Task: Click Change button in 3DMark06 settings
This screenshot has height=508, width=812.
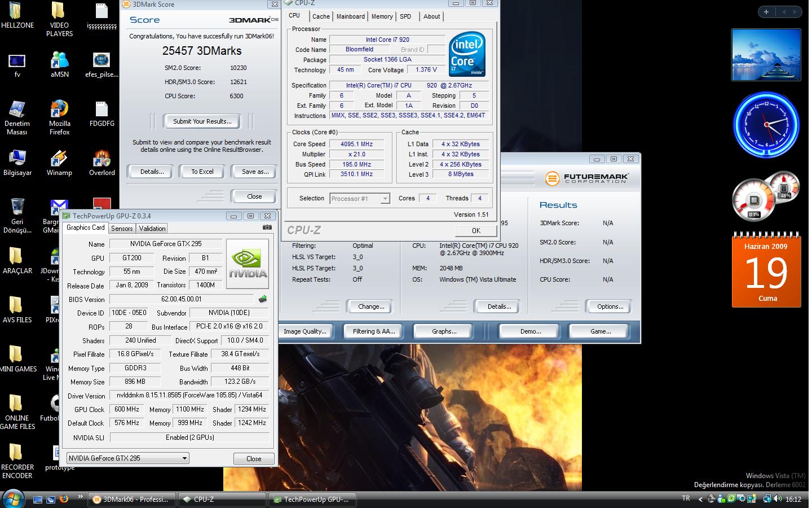Action: coord(371,306)
